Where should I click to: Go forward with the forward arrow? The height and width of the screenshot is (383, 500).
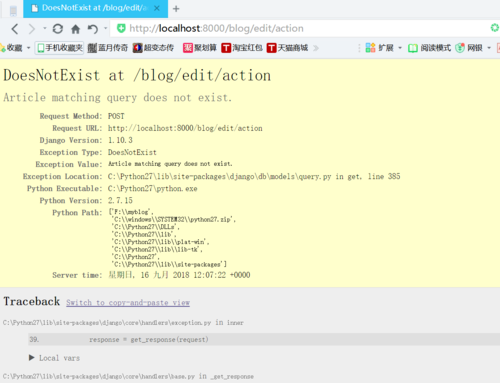tap(32, 29)
